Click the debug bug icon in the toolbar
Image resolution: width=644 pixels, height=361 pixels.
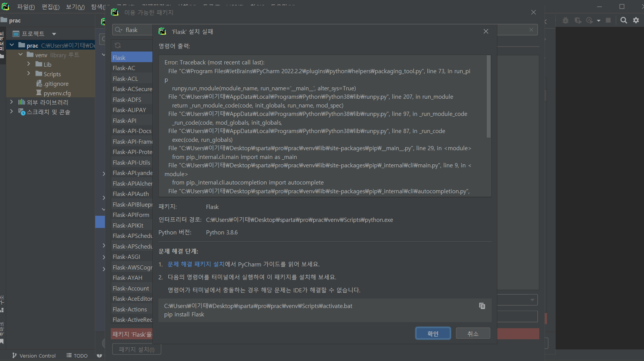(x=565, y=20)
